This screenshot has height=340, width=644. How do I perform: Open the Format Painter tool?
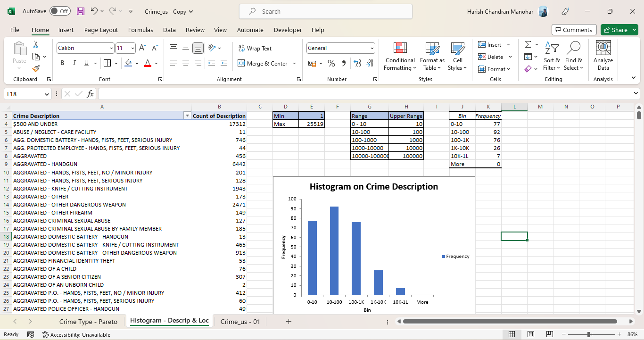(35, 69)
